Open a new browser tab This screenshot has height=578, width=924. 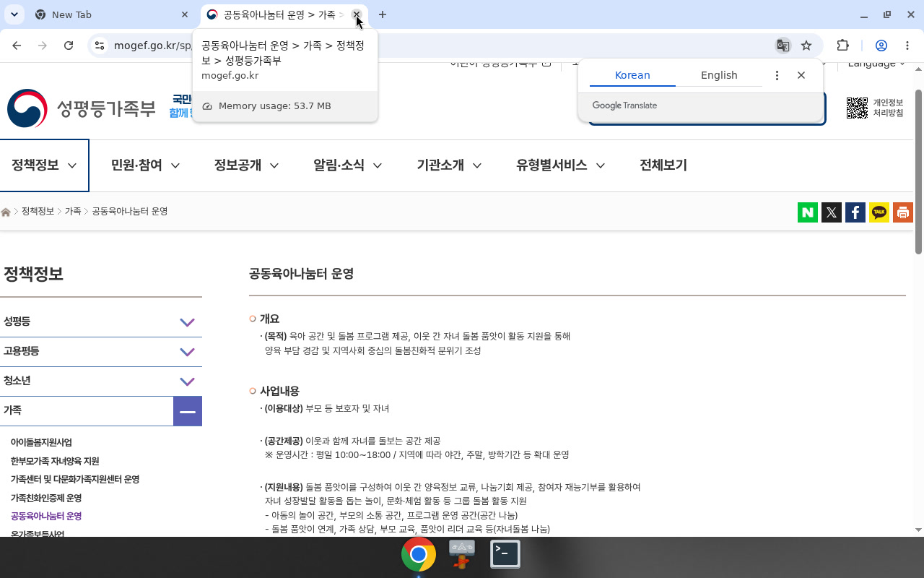click(x=383, y=14)
